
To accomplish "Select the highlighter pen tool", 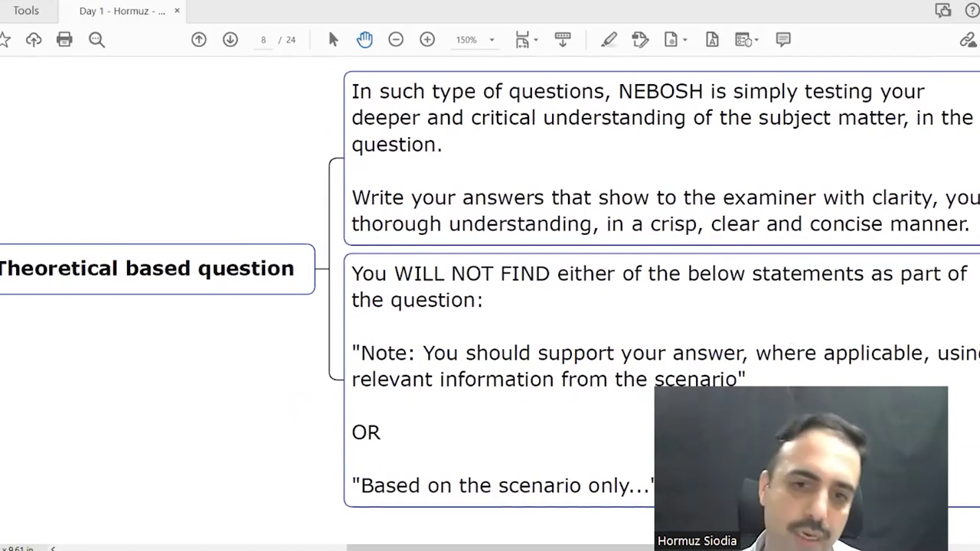I will pyautogui.click(x=609, y=40).
